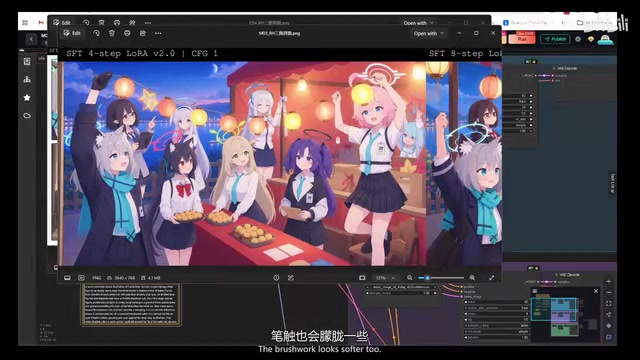This screenshot has width=640, height=360.
Task: Zoom in the canvas with the plus control
Action: click(609, 282)
